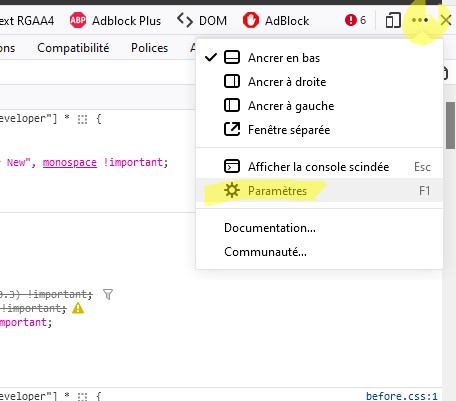Click the !important text after monospace
456x401 pixels.
coord(133,162)
